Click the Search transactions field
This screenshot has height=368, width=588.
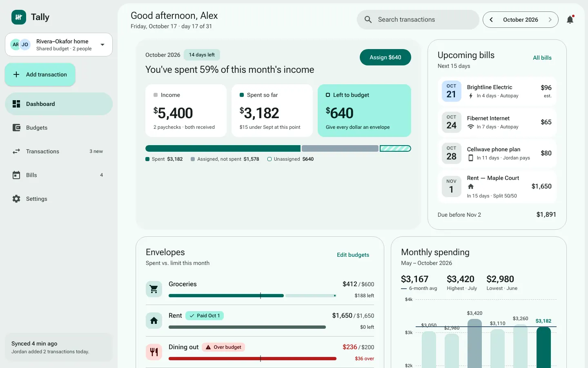pos(418,20)
